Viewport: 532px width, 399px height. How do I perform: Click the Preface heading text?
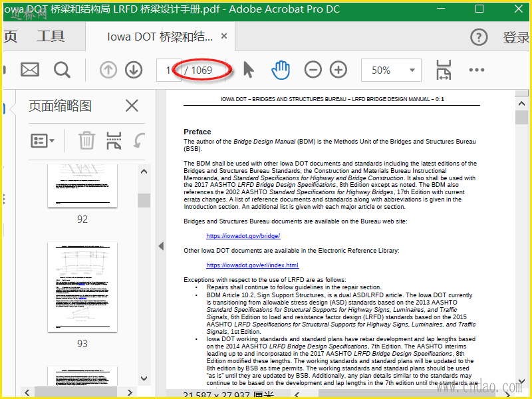[x=198, y=132]
